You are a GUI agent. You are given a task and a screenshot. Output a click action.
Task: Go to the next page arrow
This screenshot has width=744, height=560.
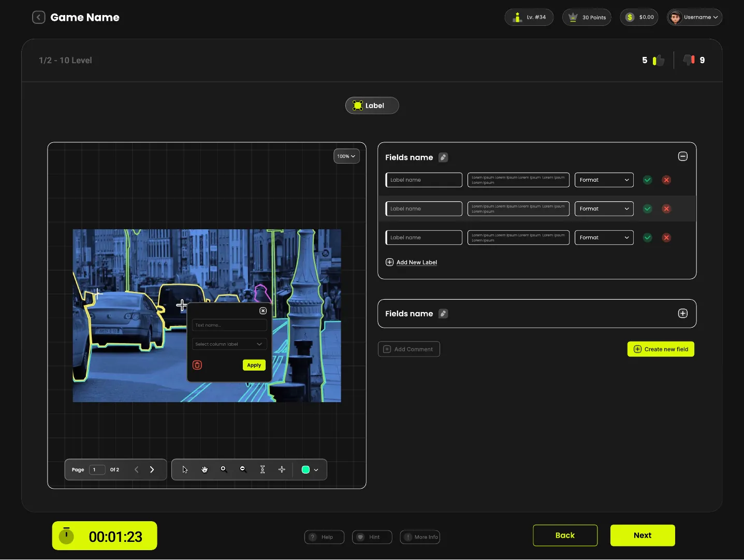[x=152, y=470]
